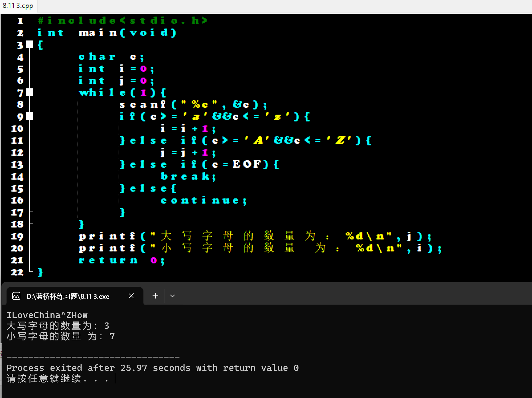Collapse the if block fold at line 9

pos(29,116)
